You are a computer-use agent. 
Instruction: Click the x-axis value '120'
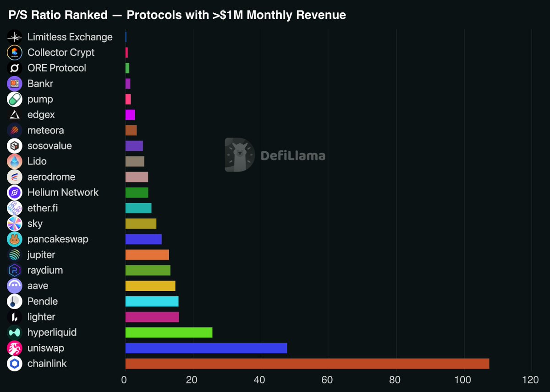[530, 380]
